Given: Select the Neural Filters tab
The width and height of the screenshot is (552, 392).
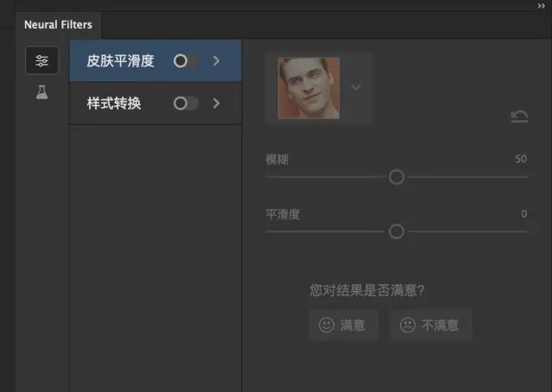Looking at the screenshot, I should pyautogui.click(x=58, y=25).
